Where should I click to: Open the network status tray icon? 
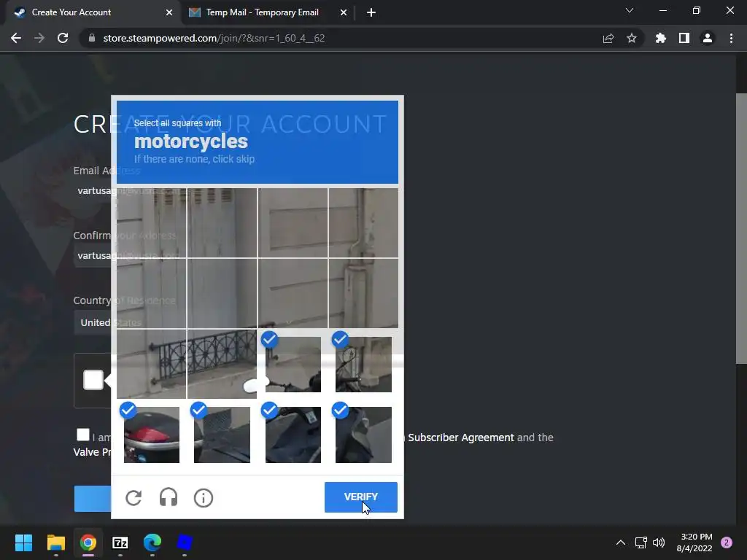tap(640, 542)
